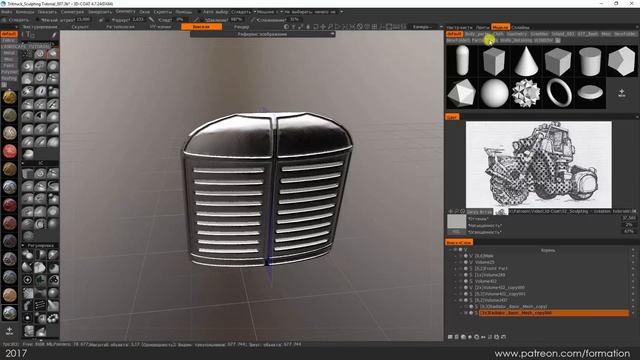Viewport: 640px width, 360px height.
Task: Open the Geometry menu
Action: [x=125, y=11]
